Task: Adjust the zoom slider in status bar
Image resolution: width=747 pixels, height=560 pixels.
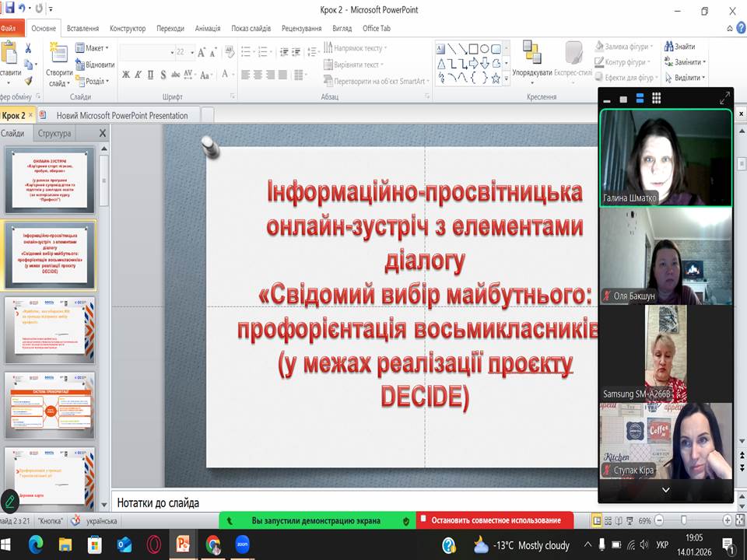Action: (x=683, y=520)
